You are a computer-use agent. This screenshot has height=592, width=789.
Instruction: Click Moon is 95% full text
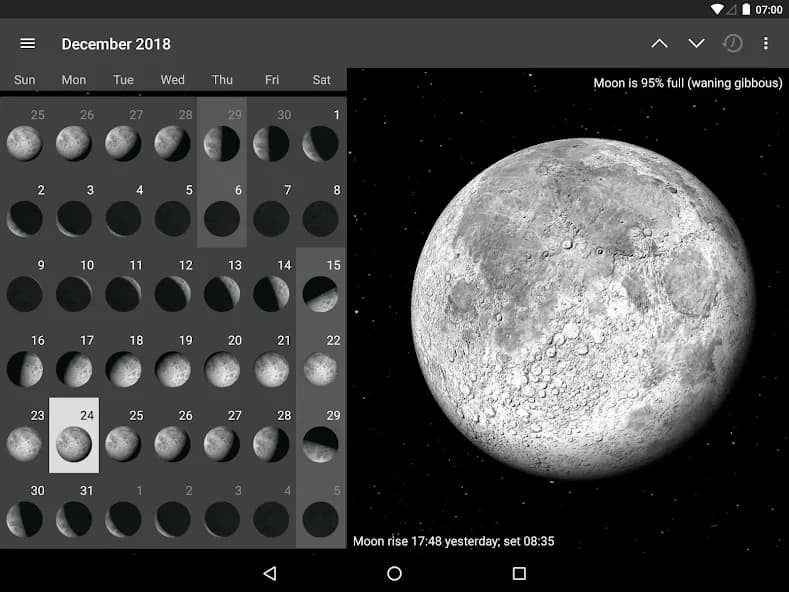coord(687,83)
